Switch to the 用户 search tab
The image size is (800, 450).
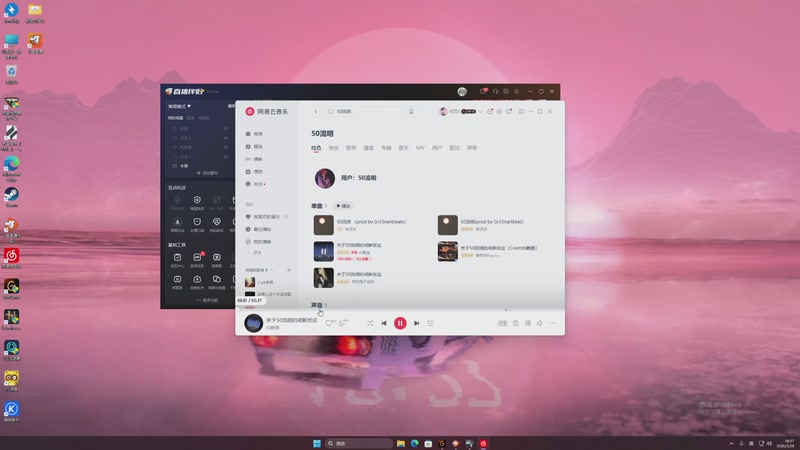click(x=437, y=148)
